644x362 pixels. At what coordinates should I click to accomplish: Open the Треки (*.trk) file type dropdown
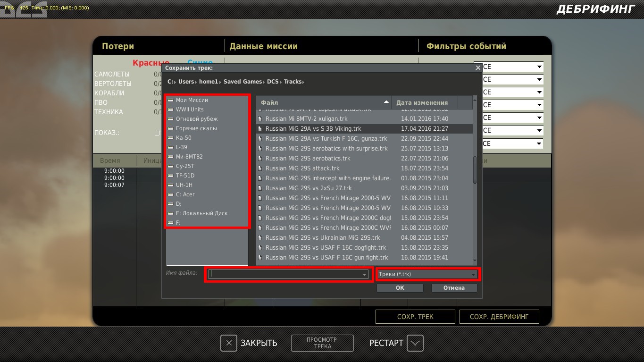(x=427, y=274)
